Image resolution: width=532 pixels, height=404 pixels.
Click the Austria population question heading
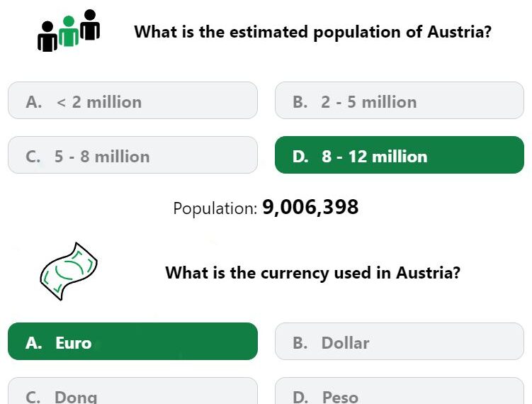click(313, 33)
